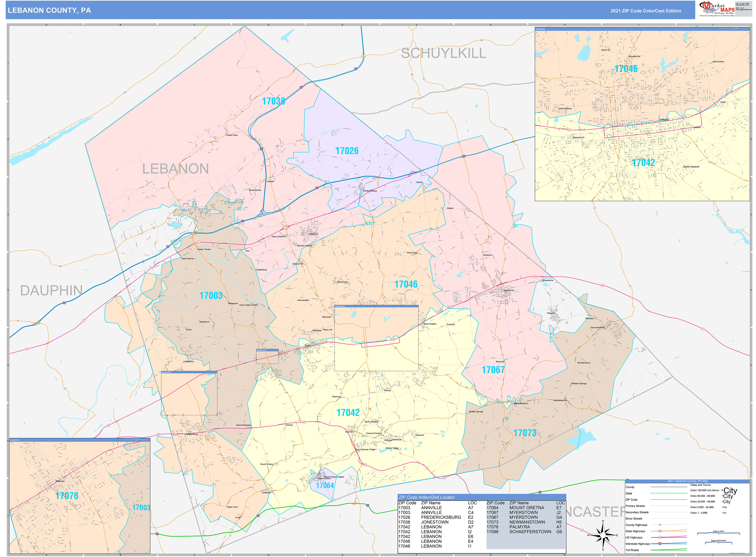756x557 pixels.
Task: Click the 'Scale in Kilometers' bar
Action: [x=718, y=542]
